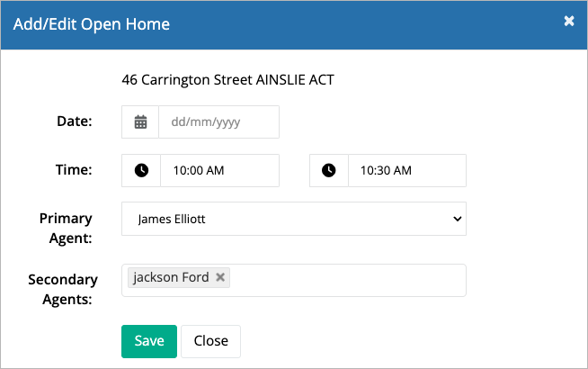This screenshot has width=588, height=369.
Task: Edit the 10:30 AM end time field
Action: click(407, 170)
